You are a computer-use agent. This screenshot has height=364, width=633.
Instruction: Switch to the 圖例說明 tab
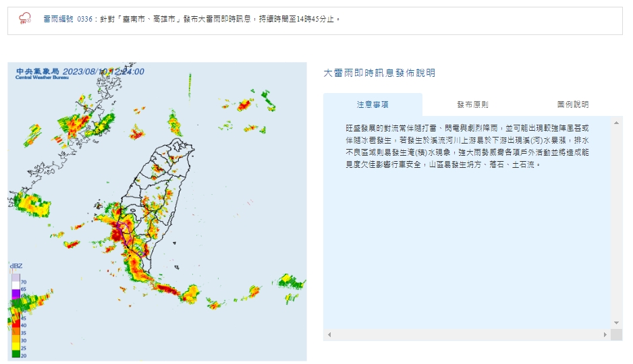572,104
